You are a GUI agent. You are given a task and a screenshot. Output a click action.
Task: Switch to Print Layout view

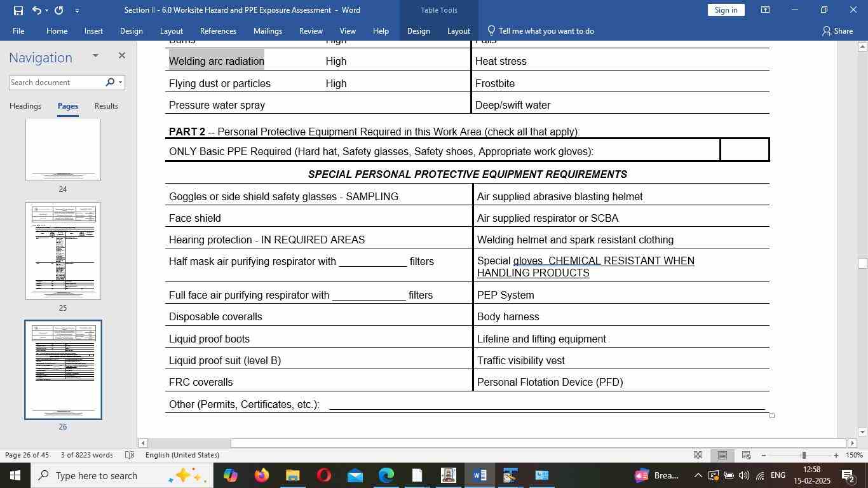722,455
